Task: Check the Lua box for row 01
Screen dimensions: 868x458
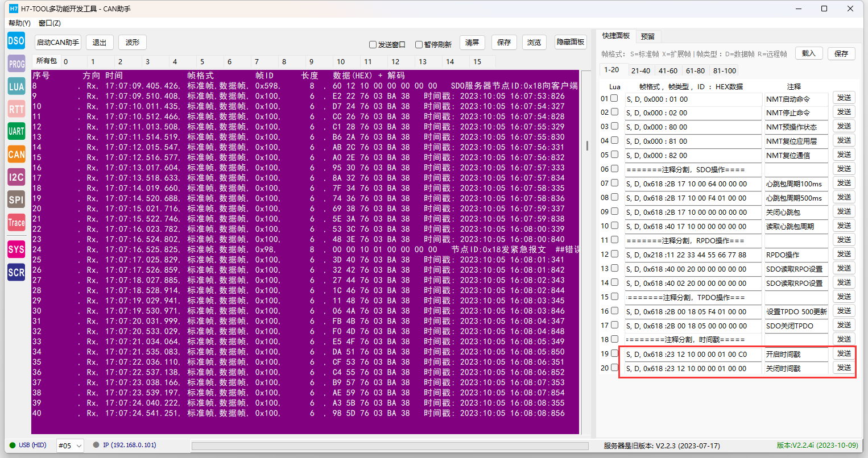Action: coord(614,98)
